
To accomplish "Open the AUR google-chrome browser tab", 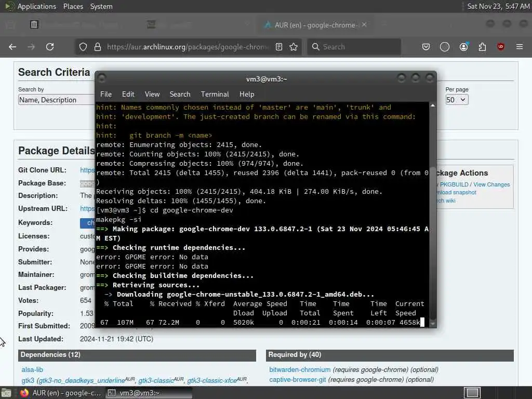I will 315,25.
